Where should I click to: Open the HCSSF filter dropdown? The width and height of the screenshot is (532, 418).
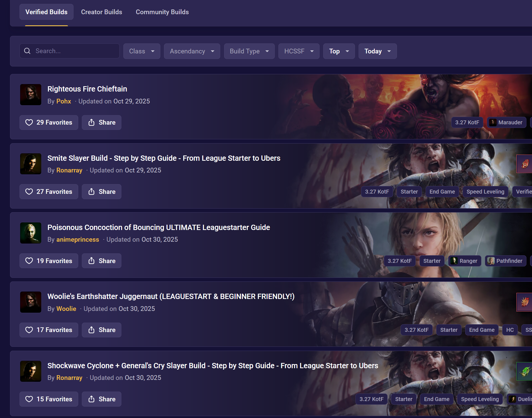click(299, 51)
